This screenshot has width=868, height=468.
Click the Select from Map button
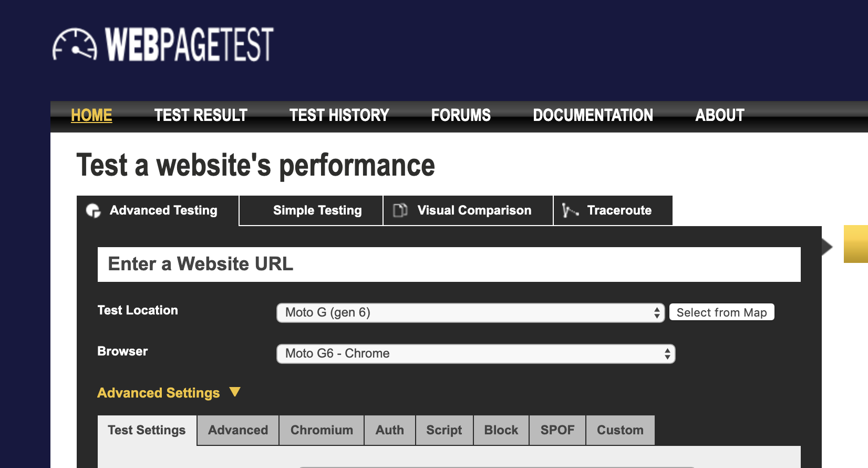point(722,312)
